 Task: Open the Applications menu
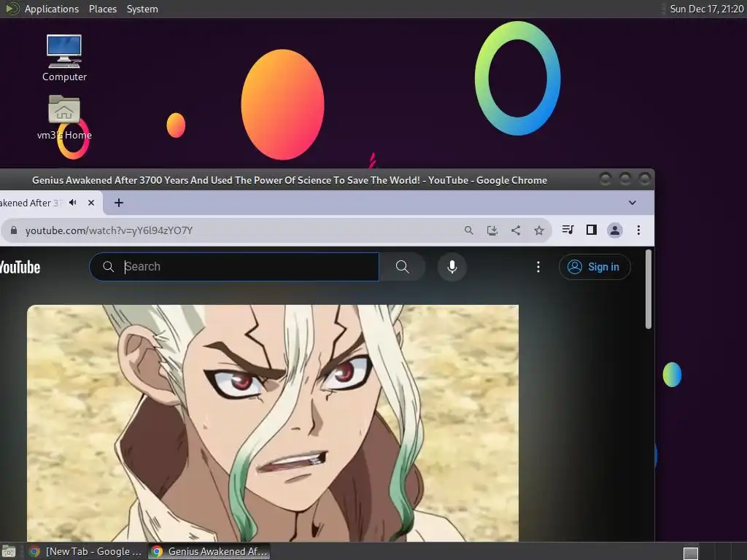pyautogui.click(x=52, y=9)
